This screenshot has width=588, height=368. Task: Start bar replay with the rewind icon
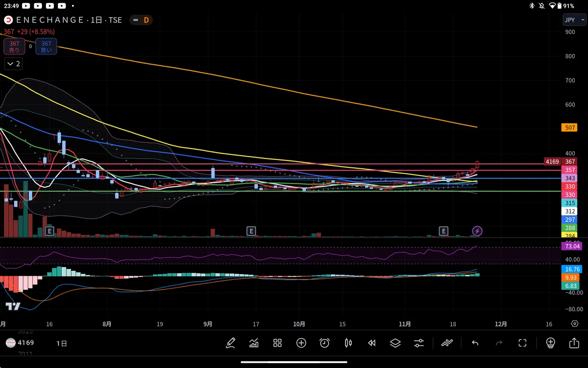[x=371, y=343]
